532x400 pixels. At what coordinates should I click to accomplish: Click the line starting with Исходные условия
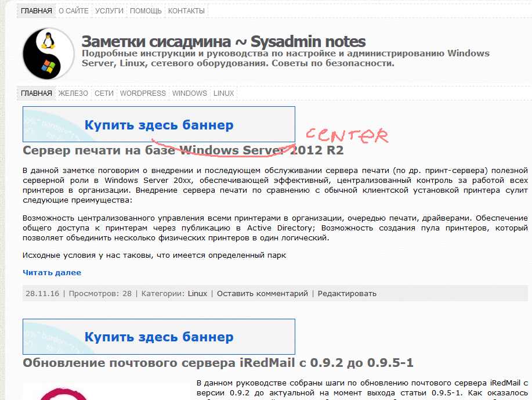pos(154,255)
